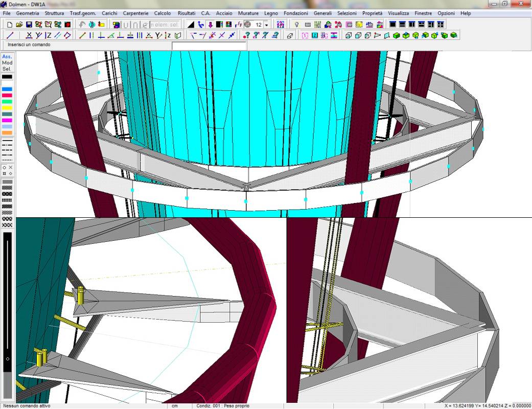Select the last hatch pattern in the list
The image size is (532, 409).
coord(7,225)
